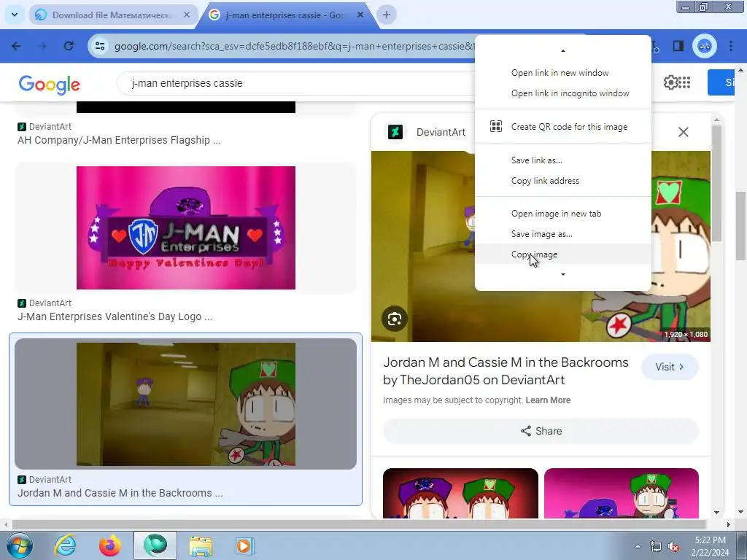This screenshot has height=560, width=747.
Task: Show hidden system tray icons
Action: pyautogui.click(x=638, y=546)
